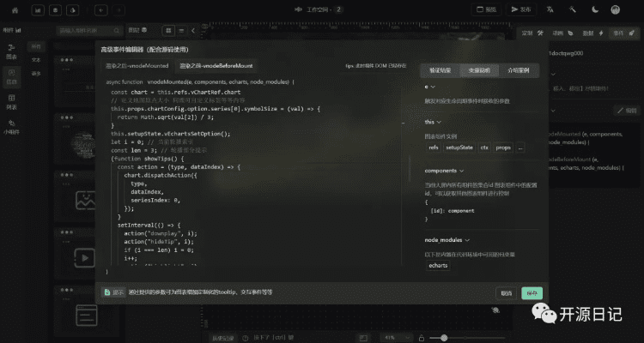Click the keyboard shortcut icon in bottom bar
This screenshot has width=644, height=343.
363,338
